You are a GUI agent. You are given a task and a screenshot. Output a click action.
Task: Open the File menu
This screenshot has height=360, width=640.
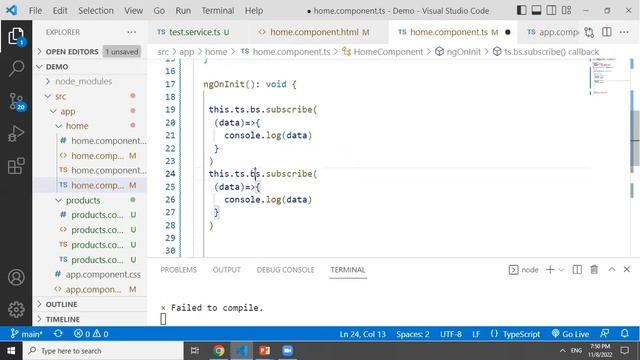click(35, 11)
